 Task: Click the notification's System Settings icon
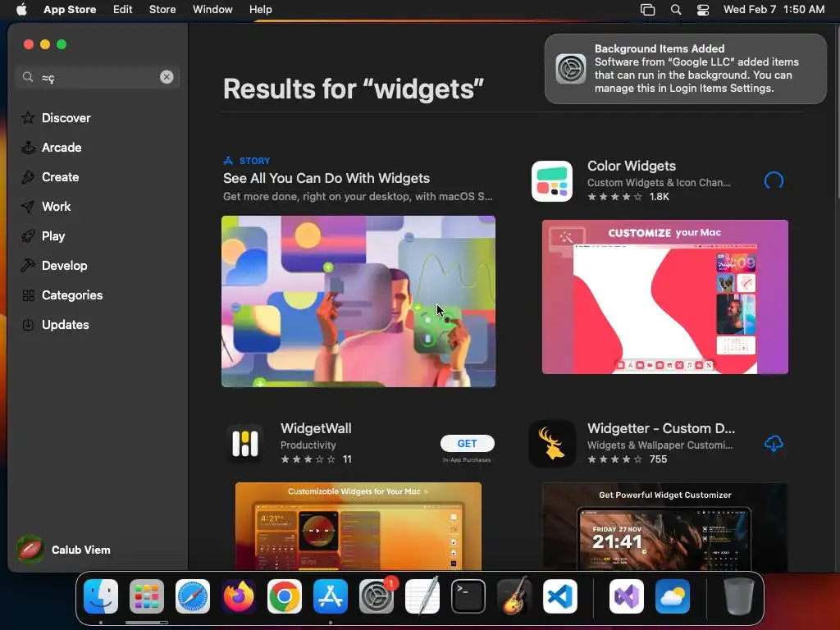coord(571,69)
